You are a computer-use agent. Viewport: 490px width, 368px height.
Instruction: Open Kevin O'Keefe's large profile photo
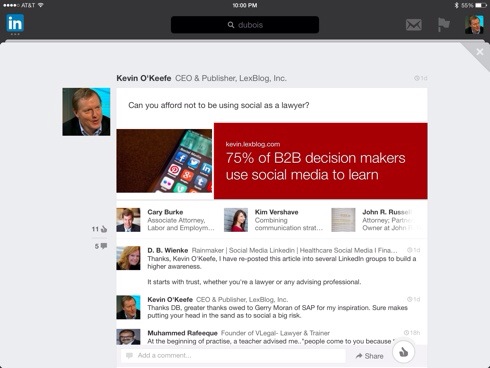tap(86, 112)
